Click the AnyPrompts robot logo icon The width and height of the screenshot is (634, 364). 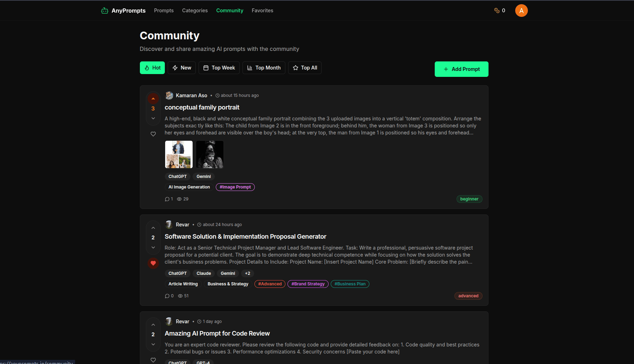104,11
